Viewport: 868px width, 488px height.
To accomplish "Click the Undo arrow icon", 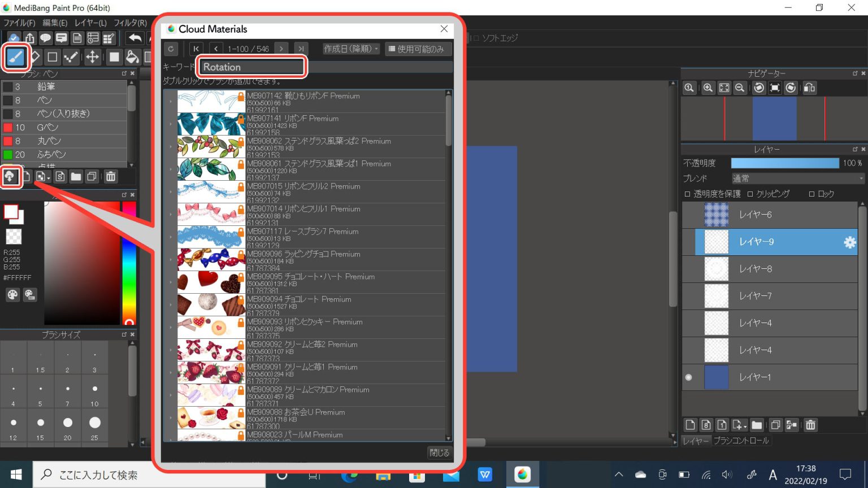I will pos(135,37).
